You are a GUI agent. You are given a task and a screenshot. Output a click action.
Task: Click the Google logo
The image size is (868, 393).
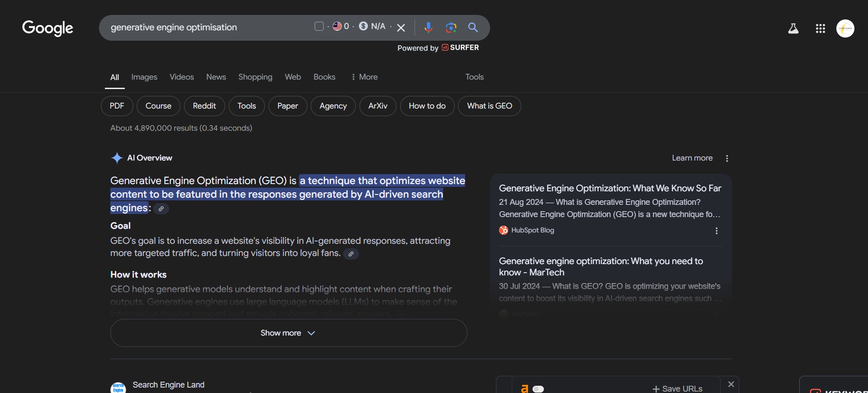(x=47, y=28)
